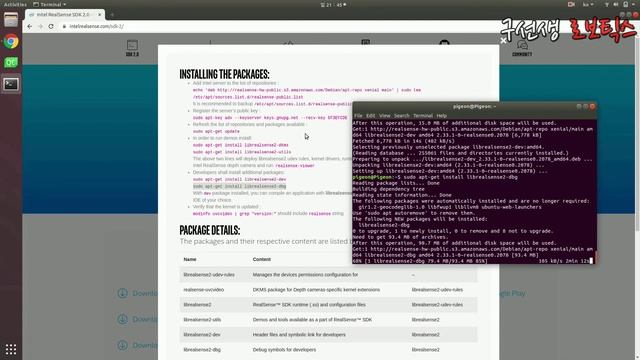Open Qt Creator from the dock
The width and height of the screenshot is (640, 360).
[11, 62]
